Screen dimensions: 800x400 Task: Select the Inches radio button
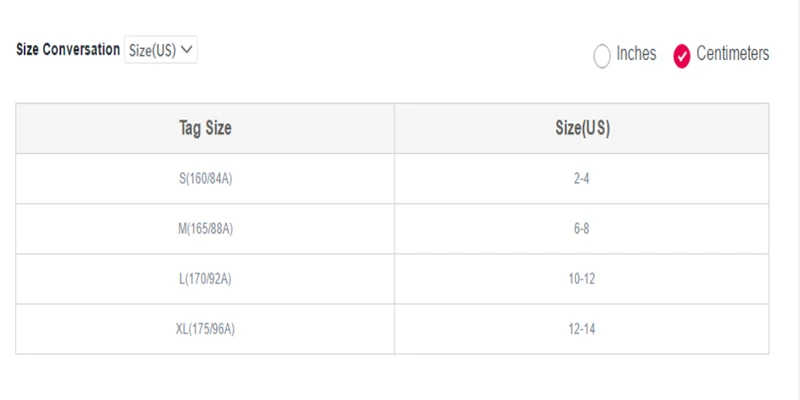point(602,56)
